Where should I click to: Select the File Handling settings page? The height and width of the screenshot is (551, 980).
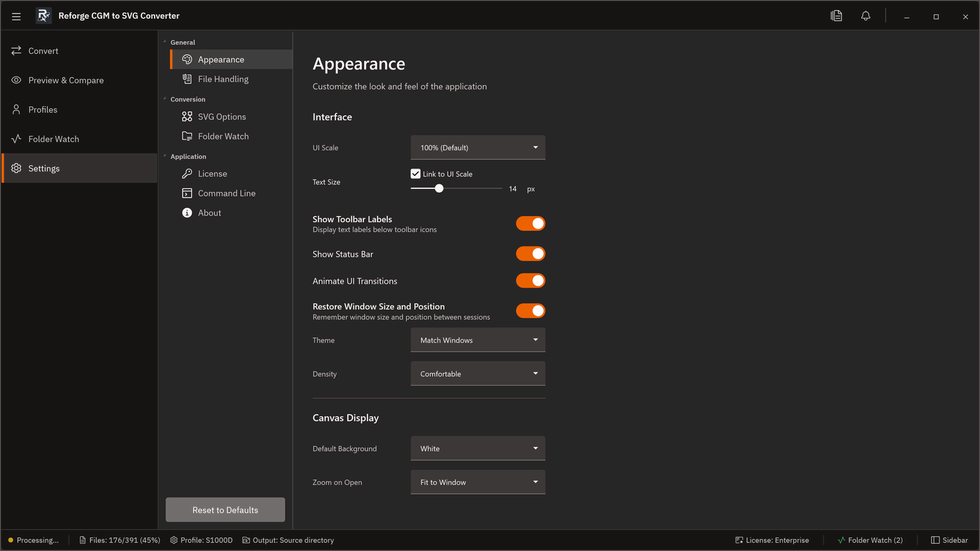pos(231,79)
